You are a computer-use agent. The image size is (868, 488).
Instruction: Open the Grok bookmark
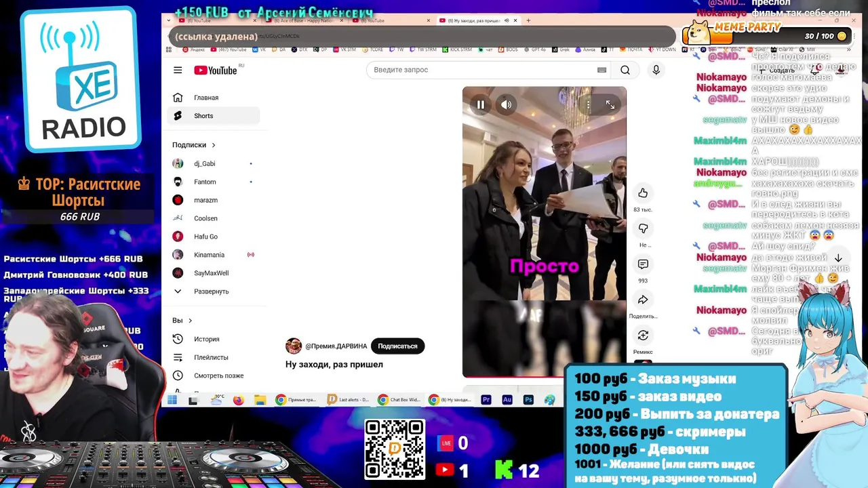click(x=560, y=49)
